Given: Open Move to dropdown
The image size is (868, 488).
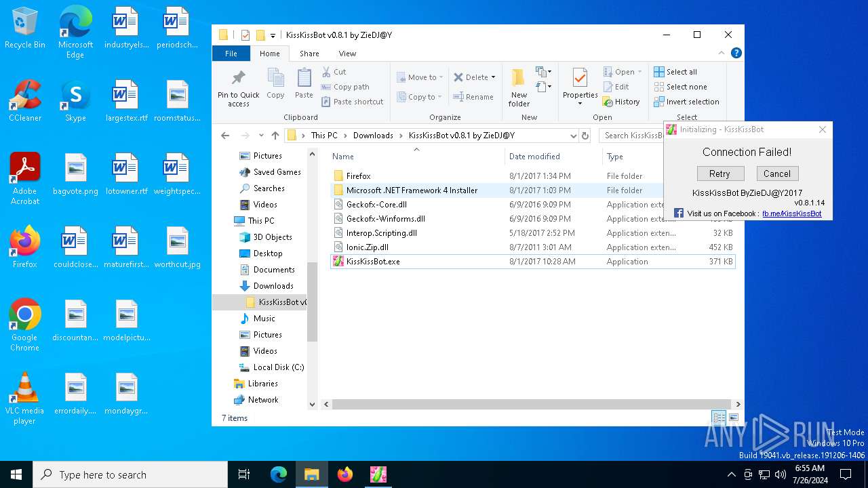Looking at the screenshot, I should tap(420, 77).
